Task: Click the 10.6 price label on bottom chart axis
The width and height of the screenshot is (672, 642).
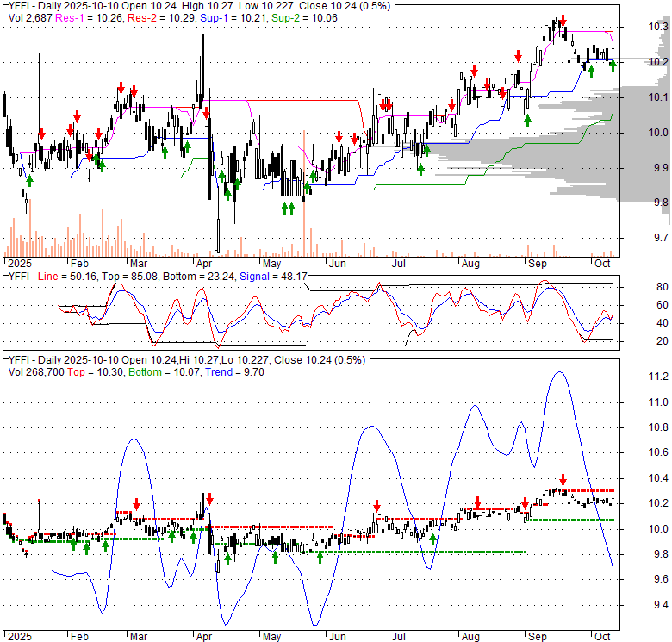Action: (x=658, y=452)
